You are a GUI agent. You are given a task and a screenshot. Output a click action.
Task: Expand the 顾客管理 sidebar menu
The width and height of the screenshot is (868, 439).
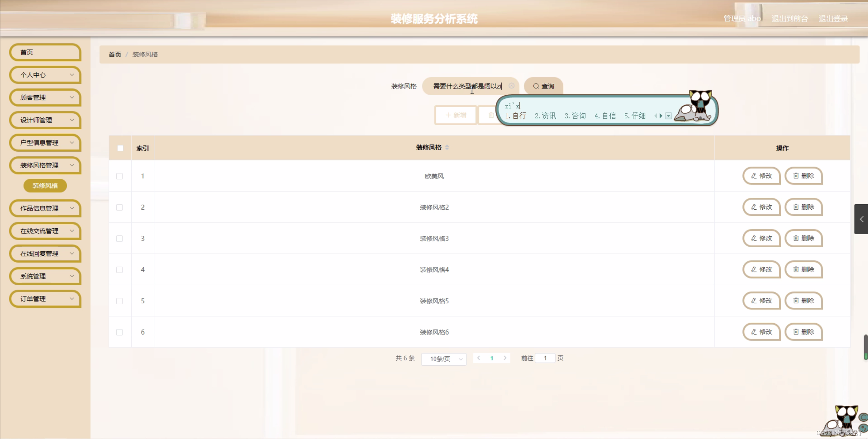pyautogui.click(x=45, y=98)
